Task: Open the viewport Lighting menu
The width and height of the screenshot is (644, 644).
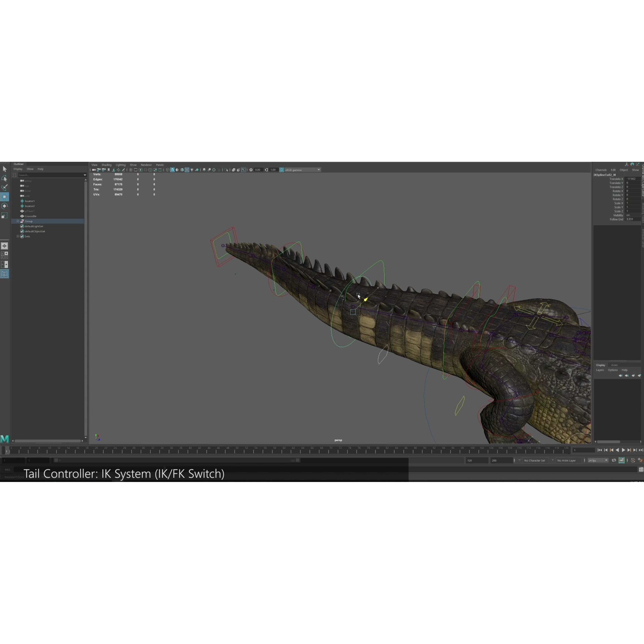Action: (x=121, y=165)
